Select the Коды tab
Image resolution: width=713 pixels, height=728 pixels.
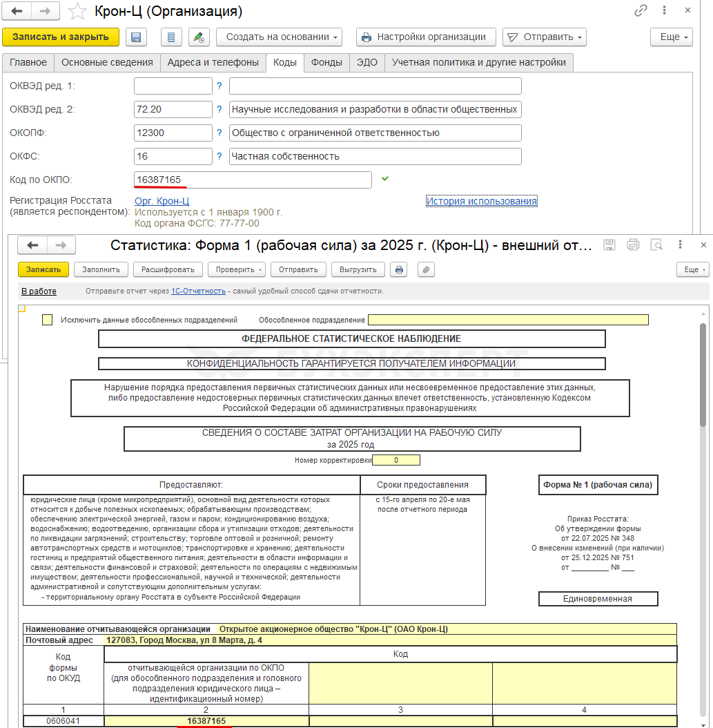point(285,63)
